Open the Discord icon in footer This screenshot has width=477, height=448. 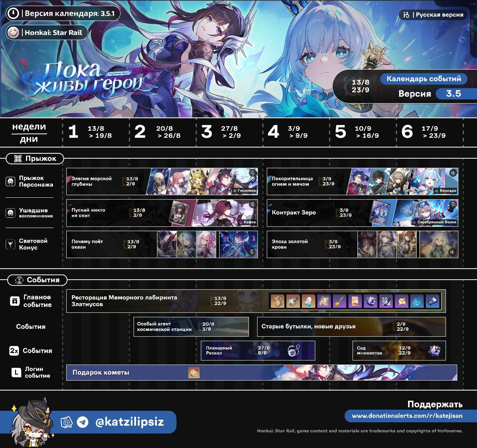[x=66, y=422]
